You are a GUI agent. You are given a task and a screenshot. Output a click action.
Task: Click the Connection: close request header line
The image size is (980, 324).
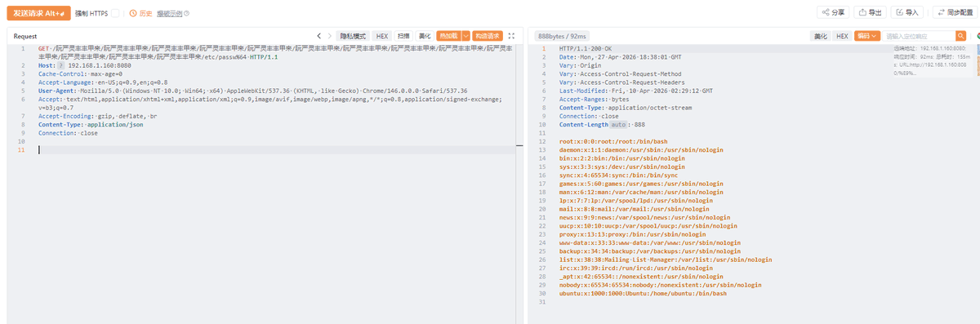click(x=68, y=132)
